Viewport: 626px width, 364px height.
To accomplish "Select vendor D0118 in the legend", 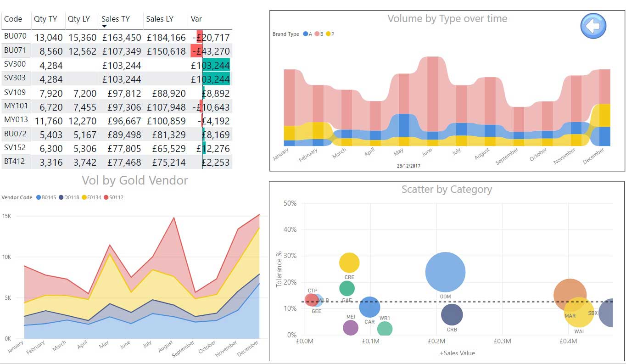I will [61, 197].
